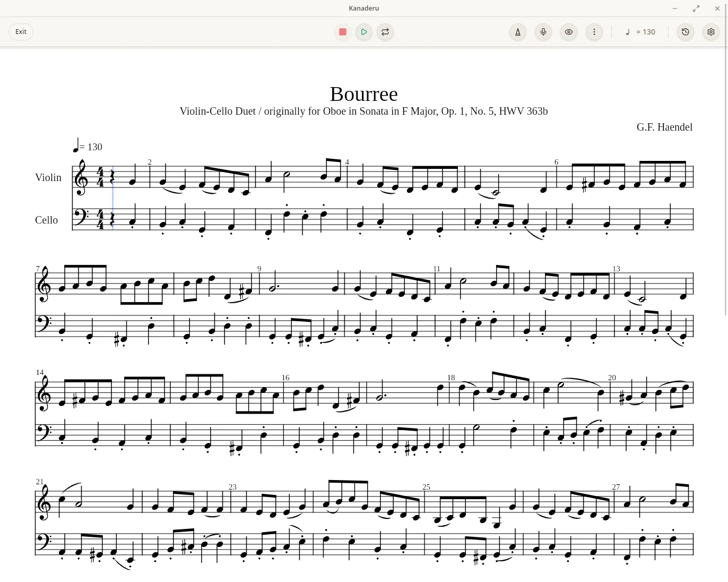Click the quarter note = 130 tempo marking in score

click(88, 145)
